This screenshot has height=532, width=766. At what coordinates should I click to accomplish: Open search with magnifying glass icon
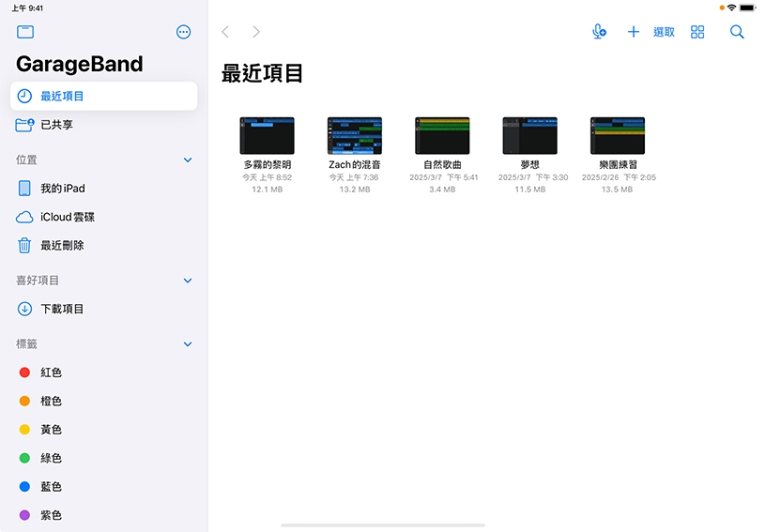pos(737,32)
